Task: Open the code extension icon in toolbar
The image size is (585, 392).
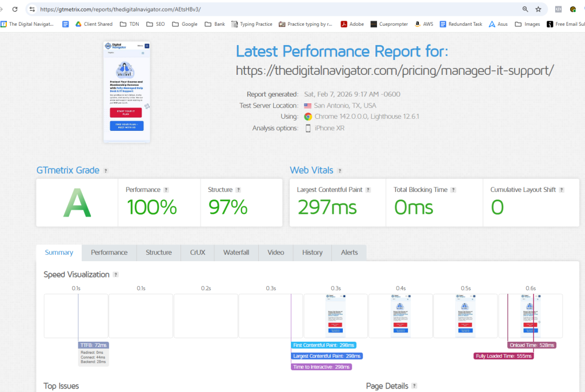Action: [559, 9]
